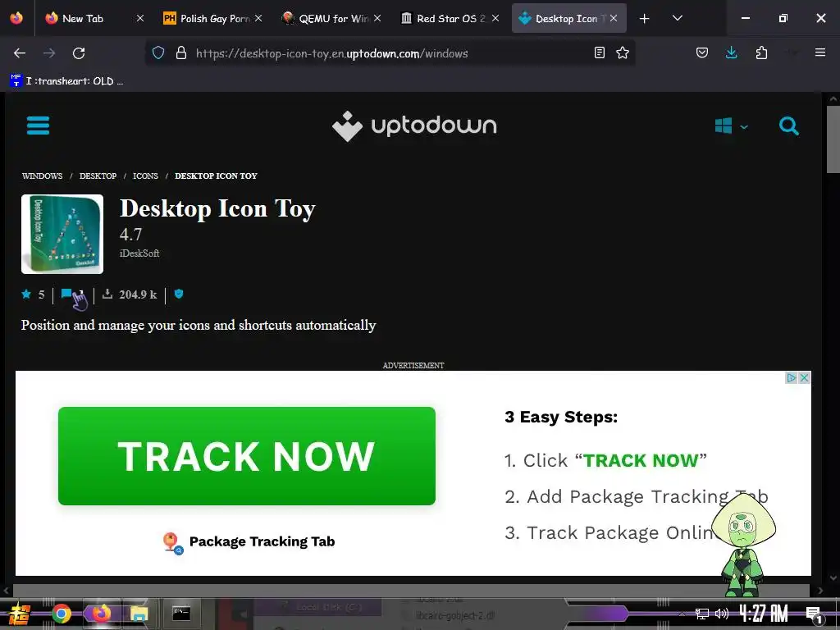This screenshot has width=840, height=630.
Task: Click the Uptodown logo
Action: pos(414,126)
